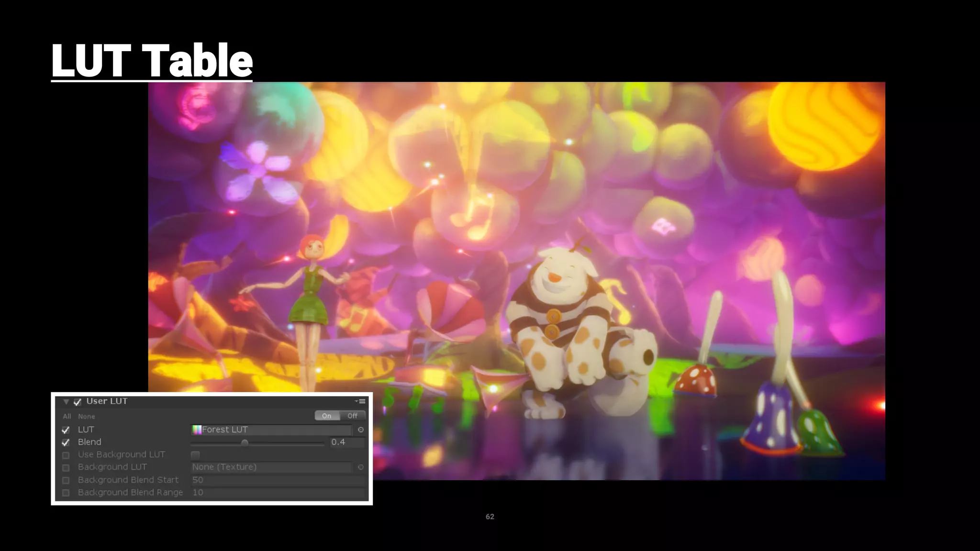Screen dimensions: 980x551
Task: Enable Use Background LUT override checkbox
Action: pyautogui.click(x=66, y=455)
